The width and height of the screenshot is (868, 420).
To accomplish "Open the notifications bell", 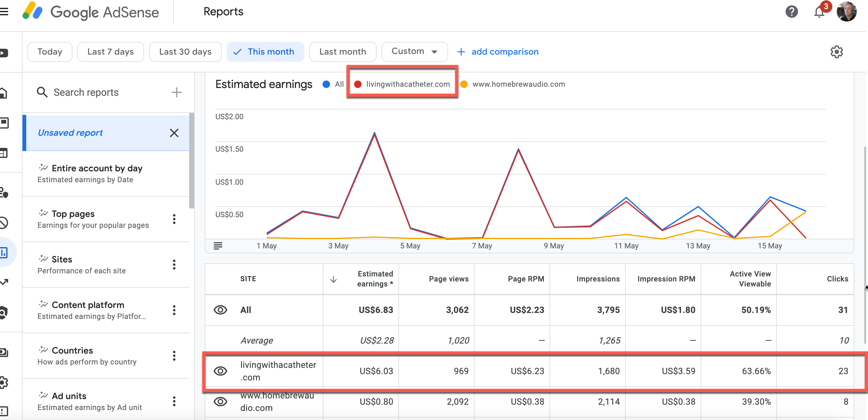I will point(819,12).
